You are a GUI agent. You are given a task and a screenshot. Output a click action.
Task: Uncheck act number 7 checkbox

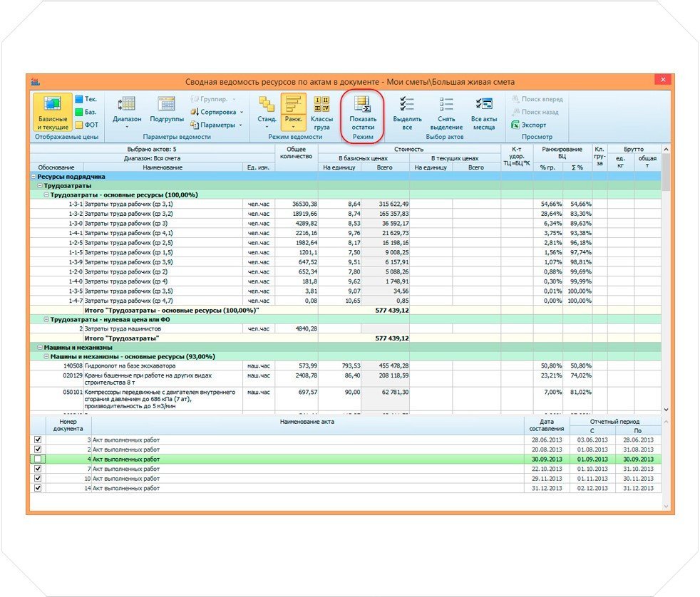tap(38, 469)
